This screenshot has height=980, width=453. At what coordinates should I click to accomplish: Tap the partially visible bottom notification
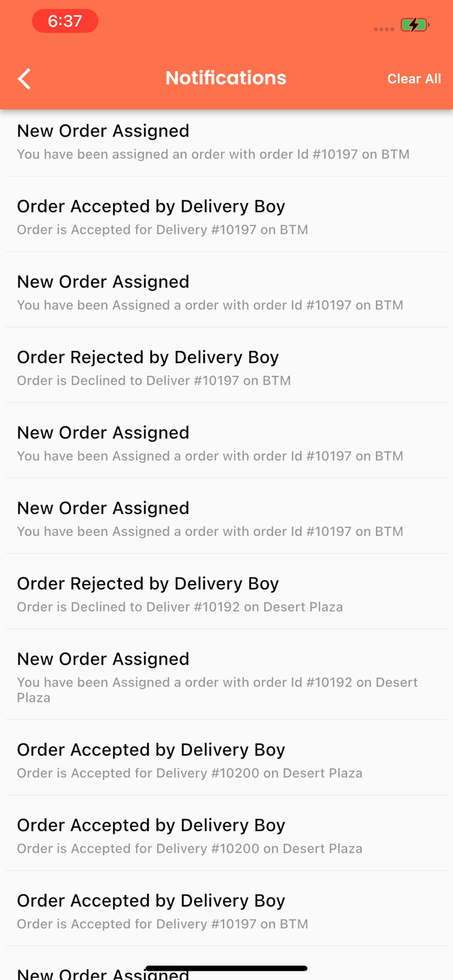pos(226,972)
